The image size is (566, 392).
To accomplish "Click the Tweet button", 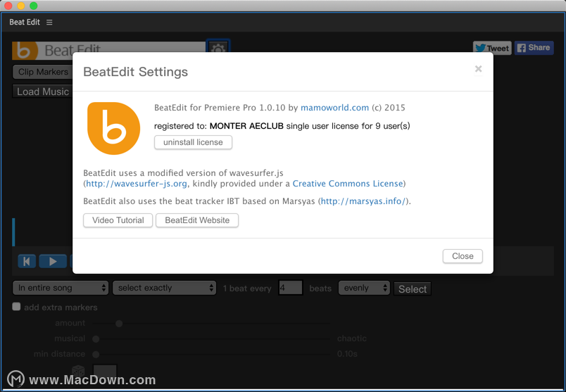I will pos(492,48).
